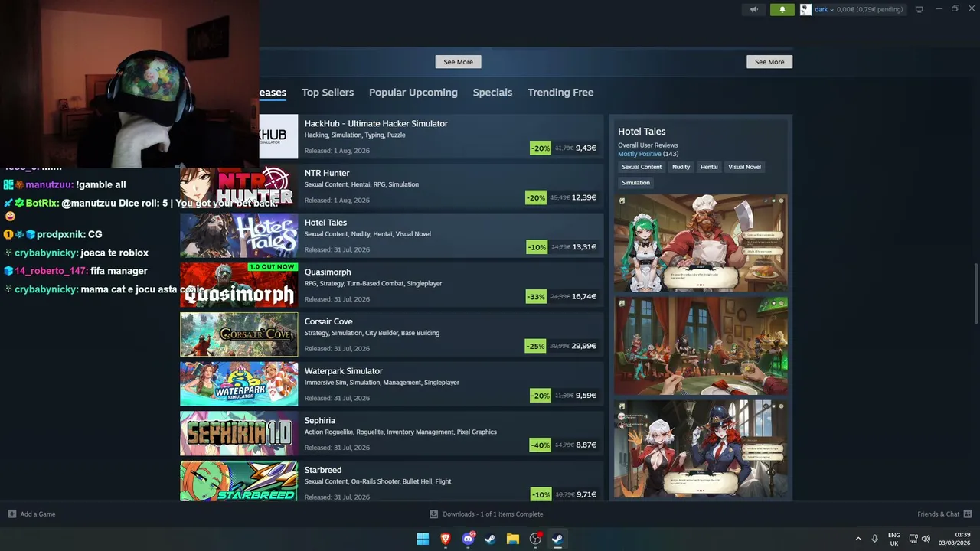Open the Sephiria game title
The height and width of the screenshot is (551, 980).
[320, 420]
